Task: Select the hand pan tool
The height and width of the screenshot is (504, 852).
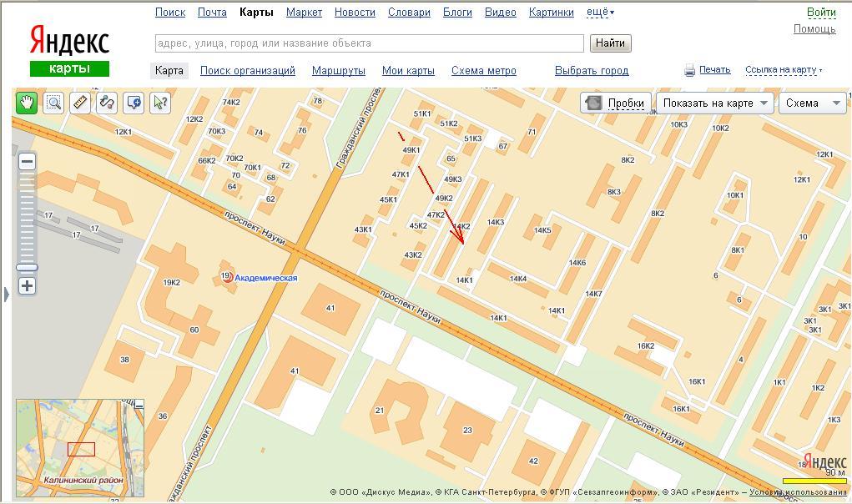Action: (x=27, y=103)
